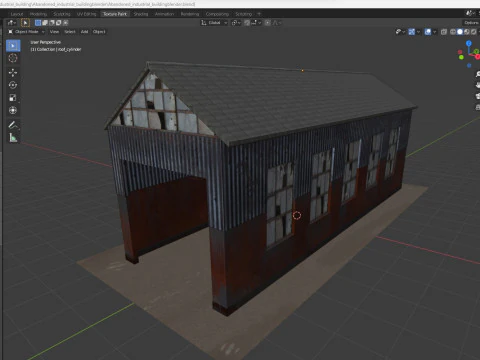Open the View menu
Screen dimensions: 480x360
click(x=54, y=32)
